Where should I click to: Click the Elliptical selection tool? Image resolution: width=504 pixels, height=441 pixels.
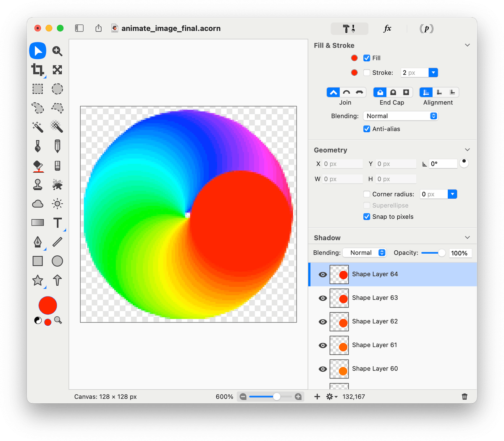(x=57, y=89)
